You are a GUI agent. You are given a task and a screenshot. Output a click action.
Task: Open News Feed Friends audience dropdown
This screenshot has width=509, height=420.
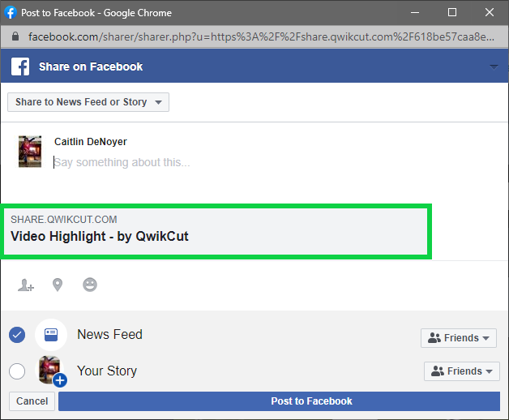pyautogui.click(x=459, y=338)
